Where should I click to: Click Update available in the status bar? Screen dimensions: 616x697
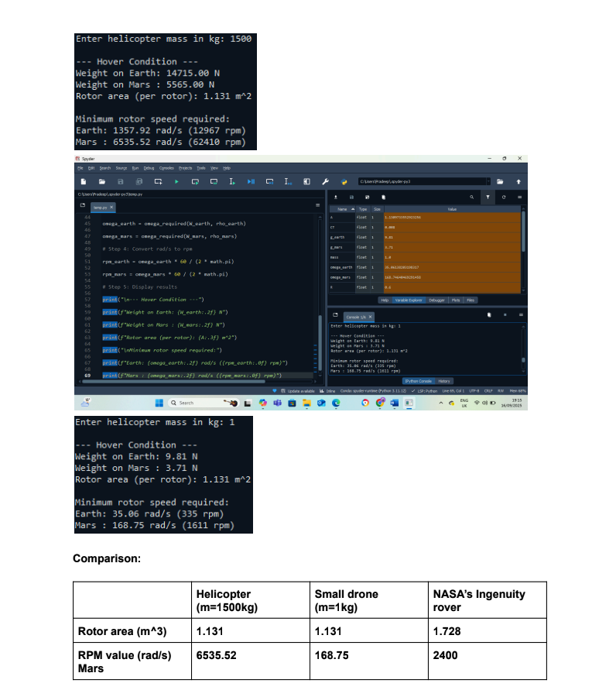click(298, 391)
